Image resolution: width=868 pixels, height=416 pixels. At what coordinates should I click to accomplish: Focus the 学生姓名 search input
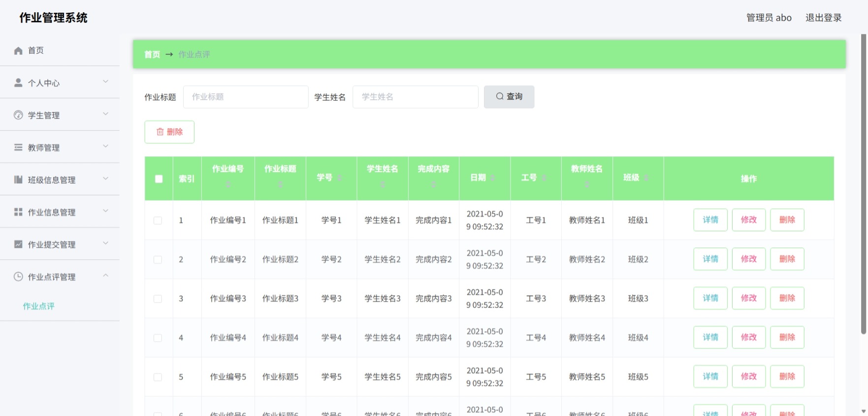tap(416, 97)
